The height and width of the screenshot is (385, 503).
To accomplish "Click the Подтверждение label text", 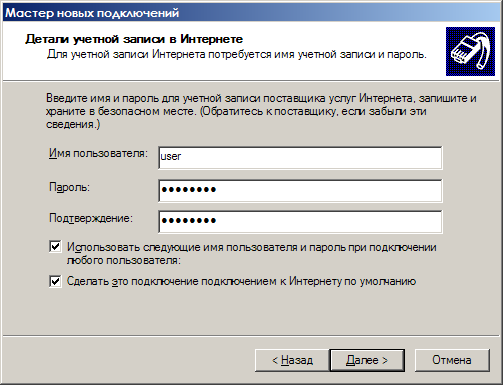I will click(x=91, y=218).
